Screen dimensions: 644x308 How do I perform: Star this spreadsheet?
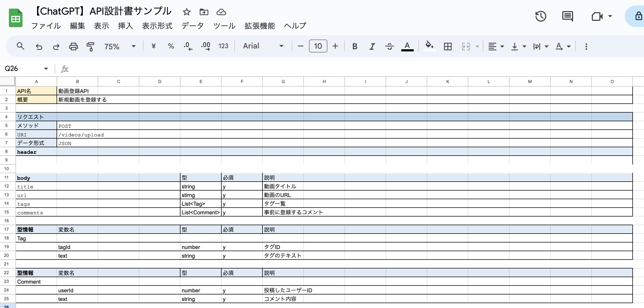point(186,12)
